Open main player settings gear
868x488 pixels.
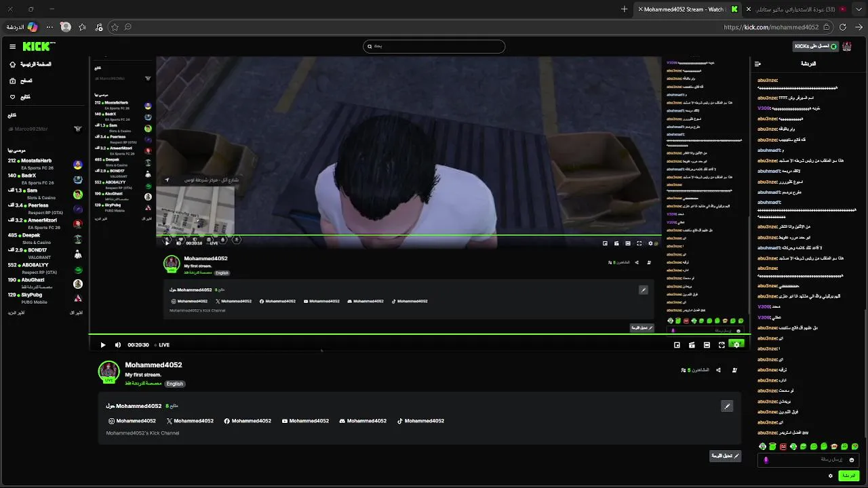pos(736,345)
